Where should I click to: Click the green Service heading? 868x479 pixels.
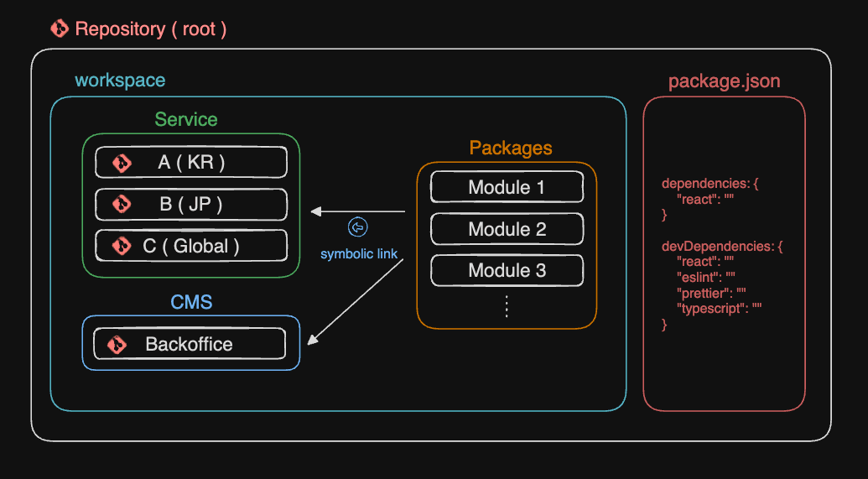pos(186,120)
